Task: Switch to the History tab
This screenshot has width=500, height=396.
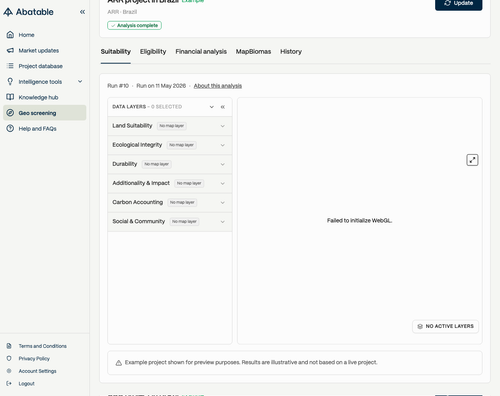Action: pyautogui.click(x=291, y=52)
